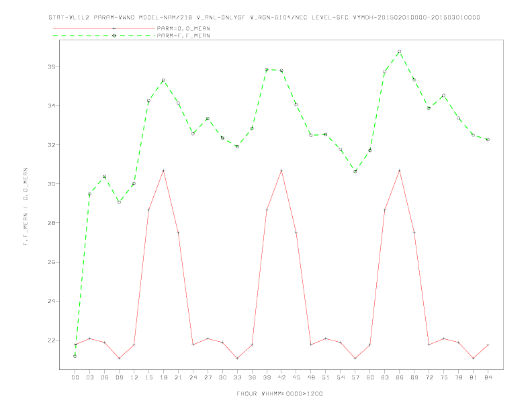Click the x-axis forecast hour label 84
The width and height of the screenshot is (532, 411).
(x=488, y=377)
